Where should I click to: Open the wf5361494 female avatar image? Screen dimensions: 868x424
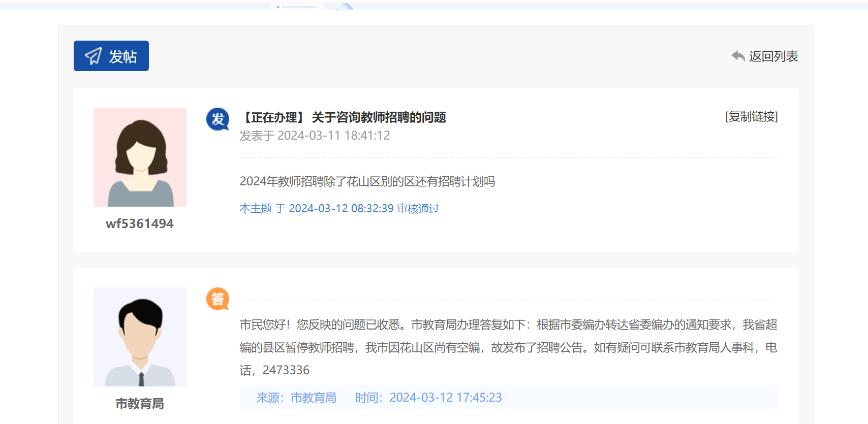140,157
